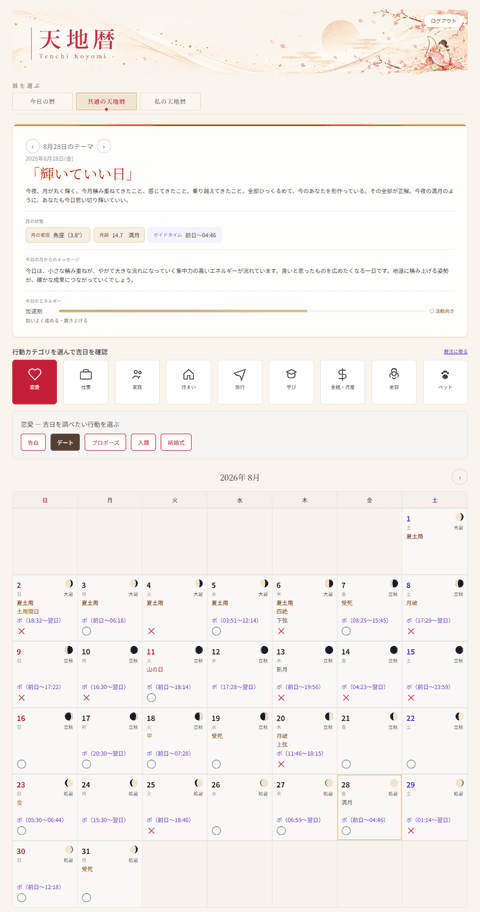Click the 土用間日 label on August 2
The width and height of the screenshot is (480, 912).
(27, 612)
